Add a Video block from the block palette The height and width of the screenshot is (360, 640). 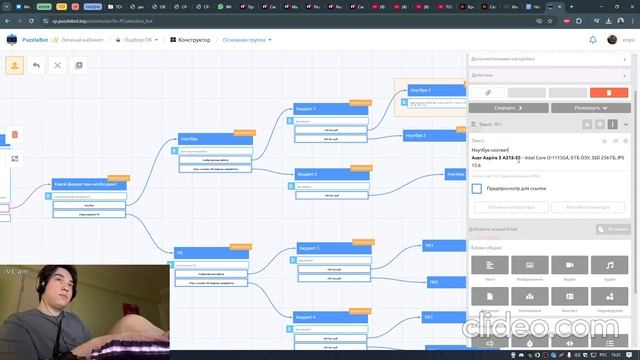tap(569, 265)
